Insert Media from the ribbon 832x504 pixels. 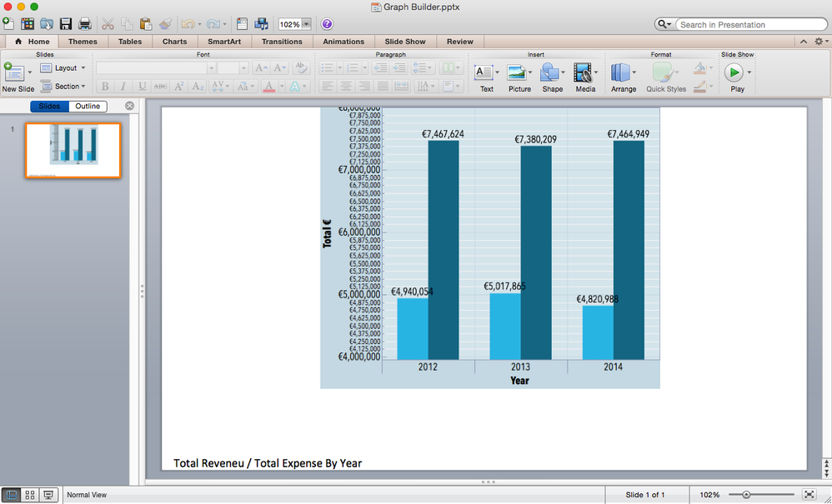(583, 72)
